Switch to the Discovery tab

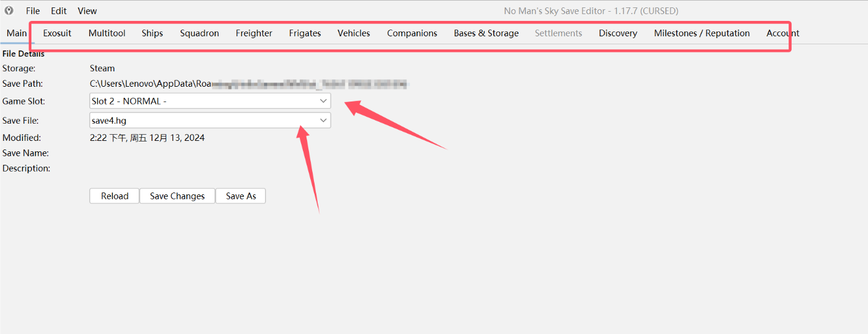[618, 33]
